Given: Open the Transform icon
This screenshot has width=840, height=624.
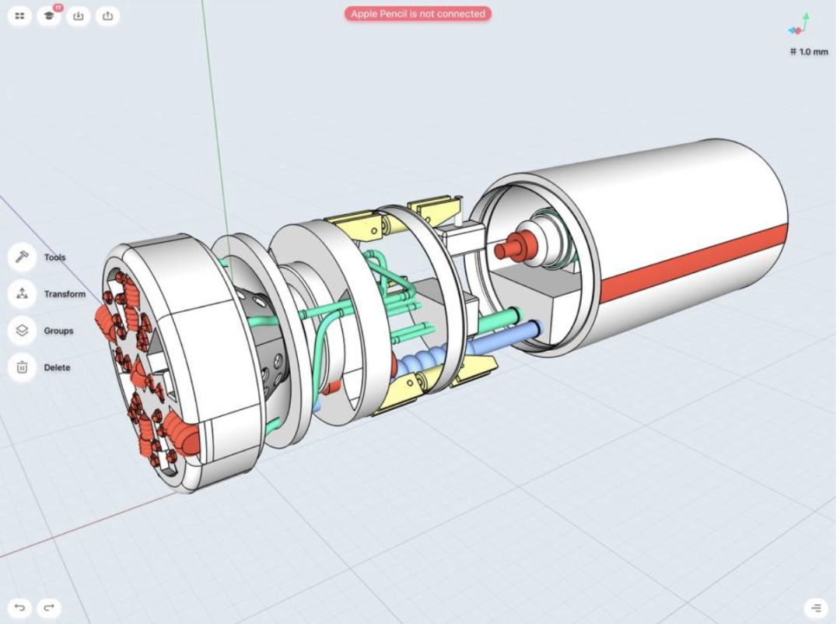Looking at the screenshot, I should pos(22,294).
